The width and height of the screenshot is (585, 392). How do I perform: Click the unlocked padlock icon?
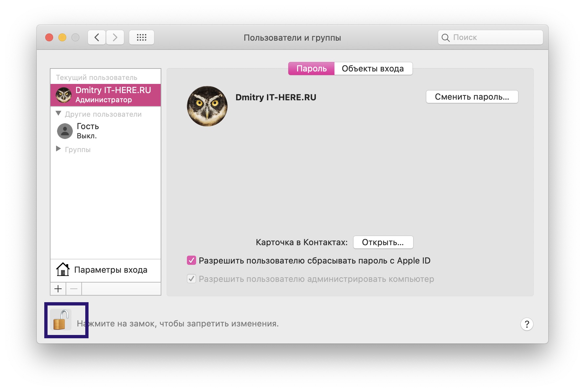[x=61, y=320]
